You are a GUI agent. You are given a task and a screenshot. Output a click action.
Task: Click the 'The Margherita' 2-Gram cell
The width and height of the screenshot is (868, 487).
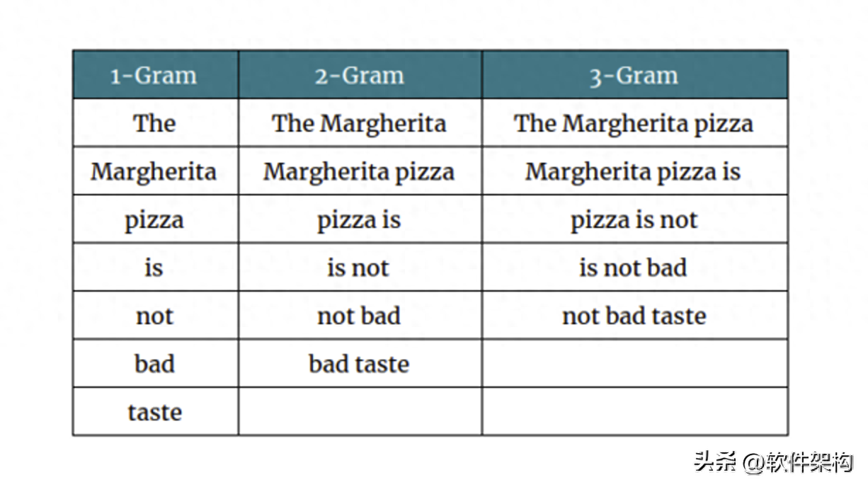click(x=360, y=123)
